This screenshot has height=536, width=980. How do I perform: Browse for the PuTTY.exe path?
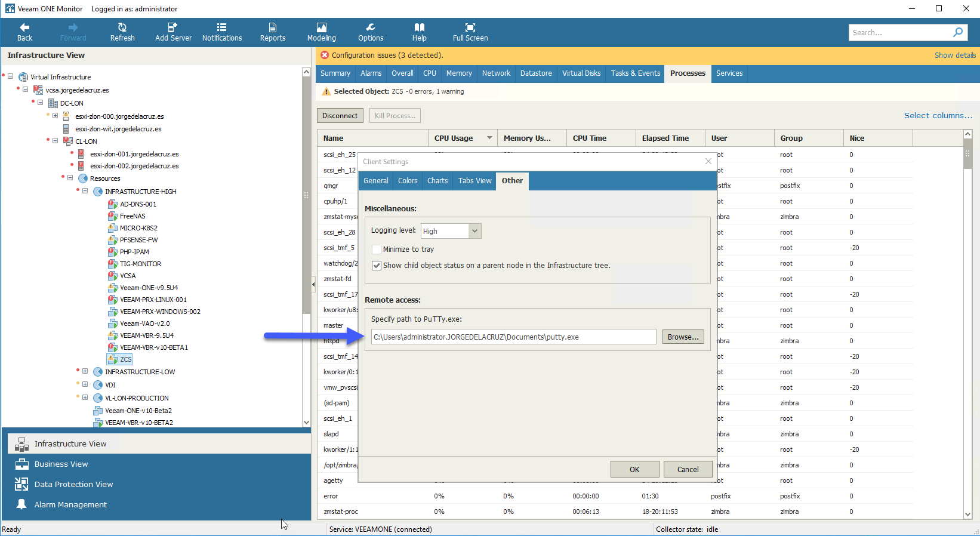pos(683,337)
